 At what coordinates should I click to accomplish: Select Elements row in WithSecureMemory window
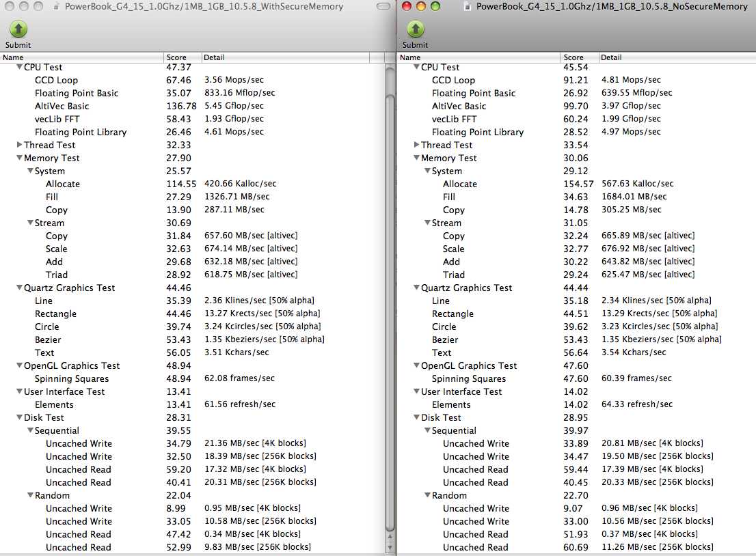[192, 405]
